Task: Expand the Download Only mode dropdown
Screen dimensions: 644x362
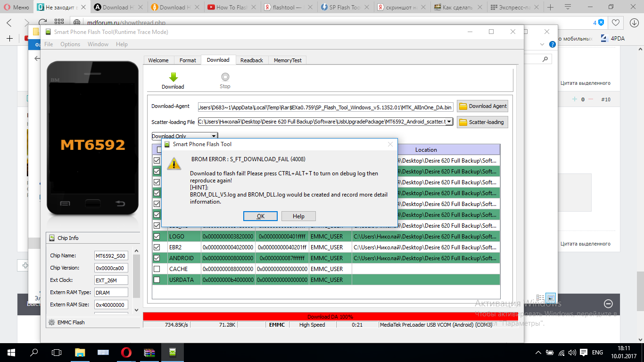Action: coord(214,136)
